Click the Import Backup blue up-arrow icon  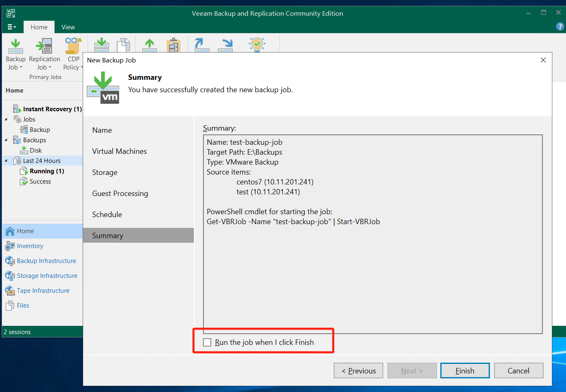coord(202,45)
